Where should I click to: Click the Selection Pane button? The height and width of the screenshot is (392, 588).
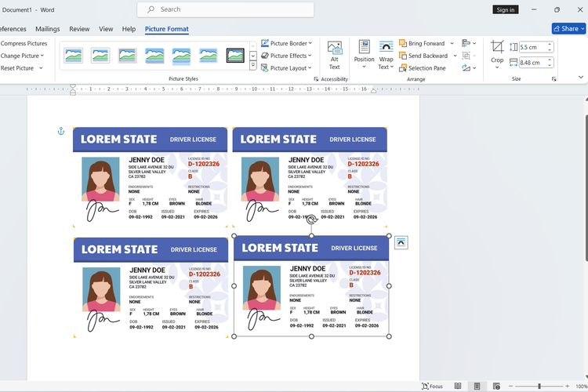(422, 68)
